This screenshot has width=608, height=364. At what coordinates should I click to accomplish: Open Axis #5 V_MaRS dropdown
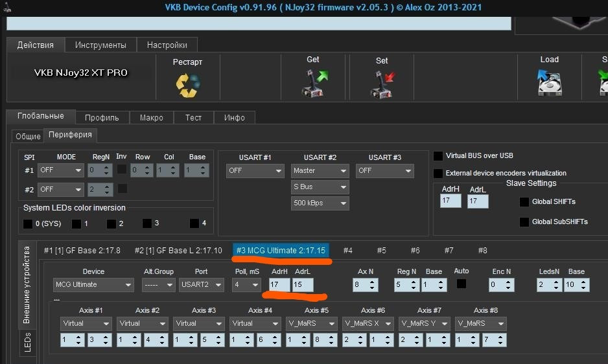coord(312,323)
